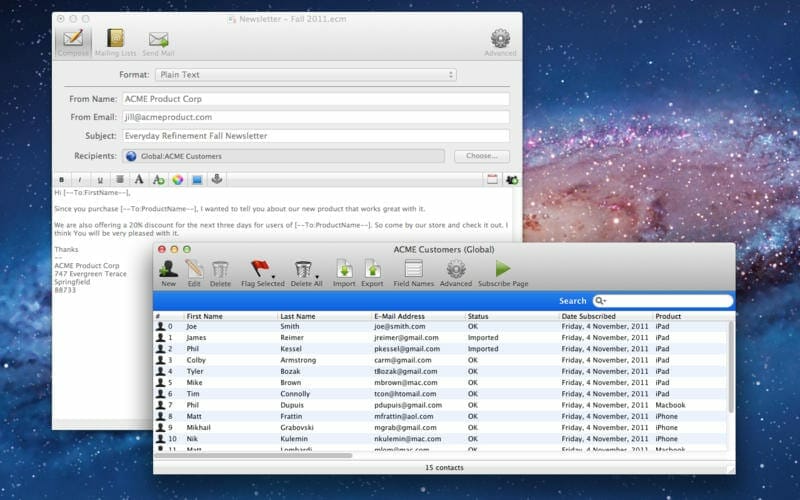Open the Field Names editor
Screen dimensions: 800x500
pyautogui.click(x=413, y=269)
